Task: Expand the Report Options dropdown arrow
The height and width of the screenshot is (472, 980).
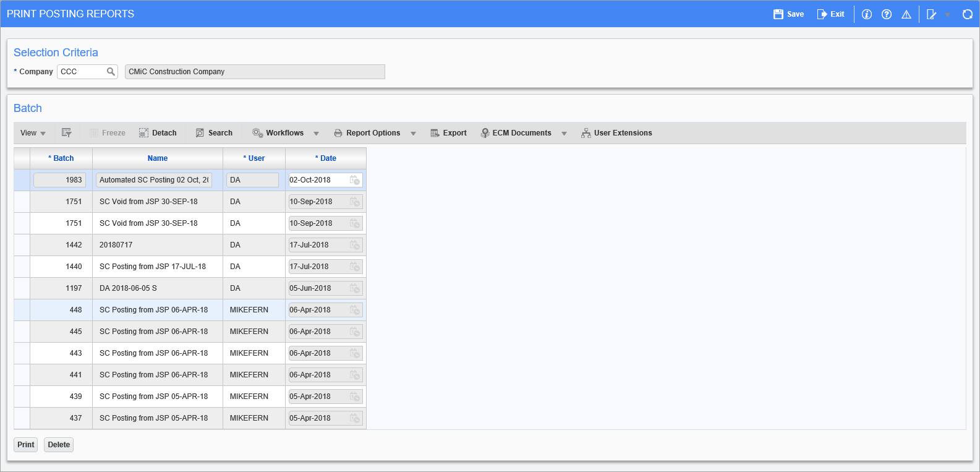Action: click(413, 134)
